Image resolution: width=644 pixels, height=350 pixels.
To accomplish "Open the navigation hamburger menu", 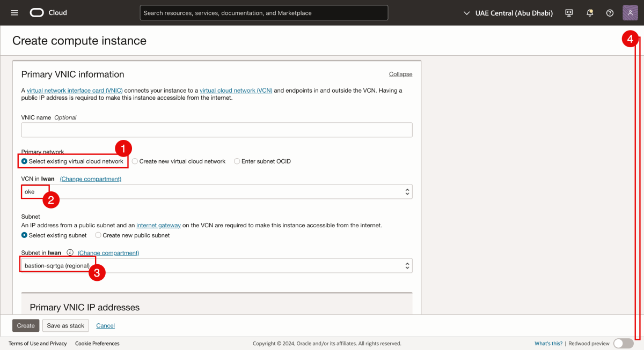I will pos(14,12).
